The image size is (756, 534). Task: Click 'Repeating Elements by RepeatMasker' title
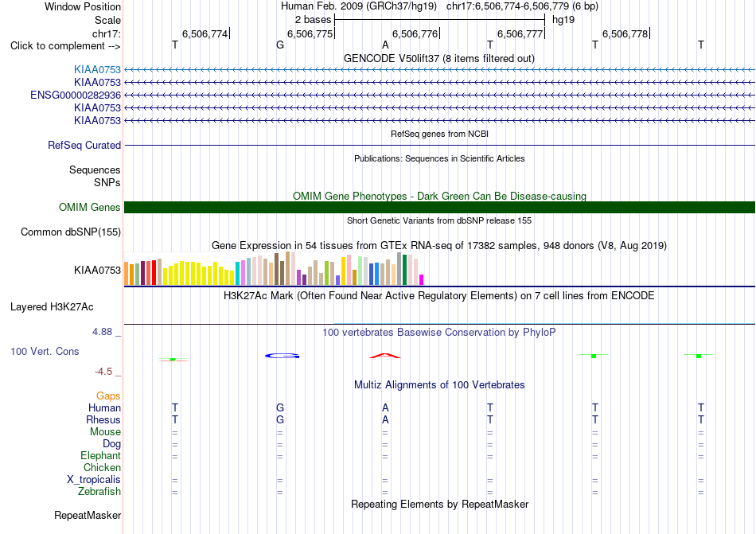pyautogui.click(x=440, y=504)
